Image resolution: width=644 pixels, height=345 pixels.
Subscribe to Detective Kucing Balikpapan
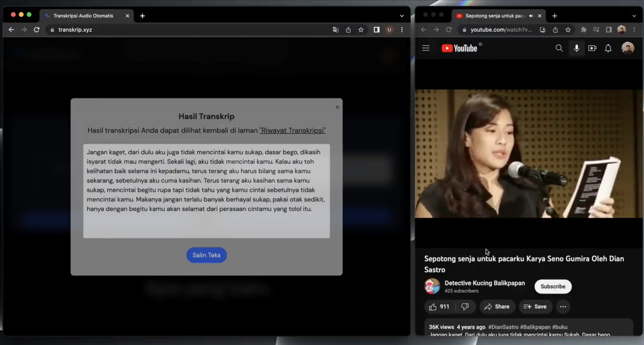[x=553, y=287]
